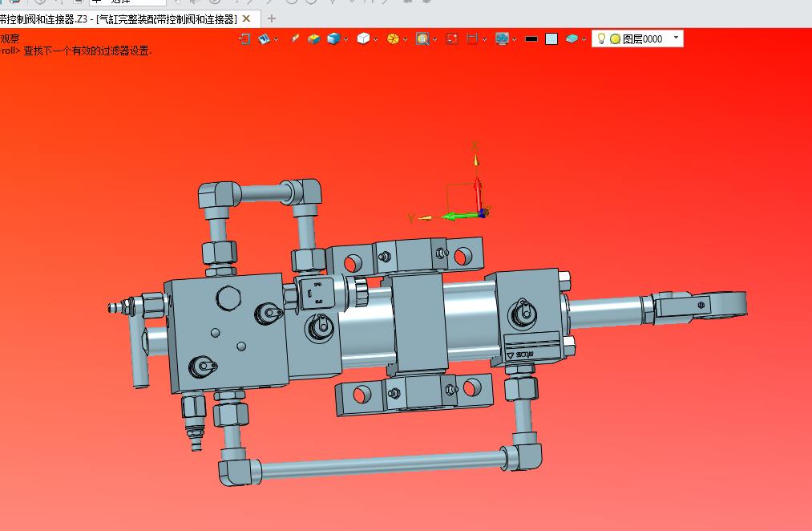Select the large control valve block
Viewport: 812px width, 531px height.
pyautogui.click(x=226, y=334)
